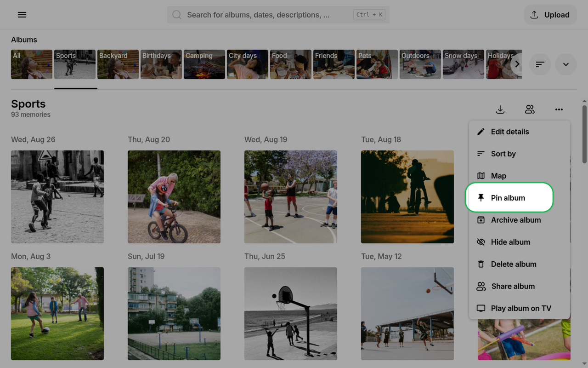Choose Delete album menu entry
Viewport: 588px width, 368px height.
click(x=520, y=264)
